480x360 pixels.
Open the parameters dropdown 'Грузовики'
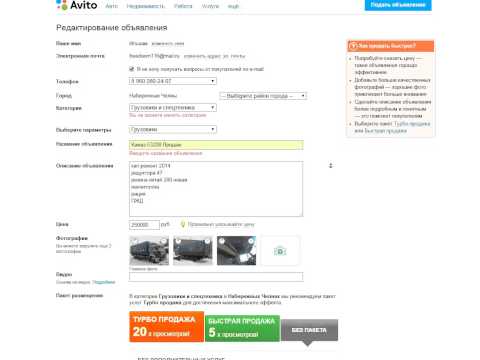[173, 129]
